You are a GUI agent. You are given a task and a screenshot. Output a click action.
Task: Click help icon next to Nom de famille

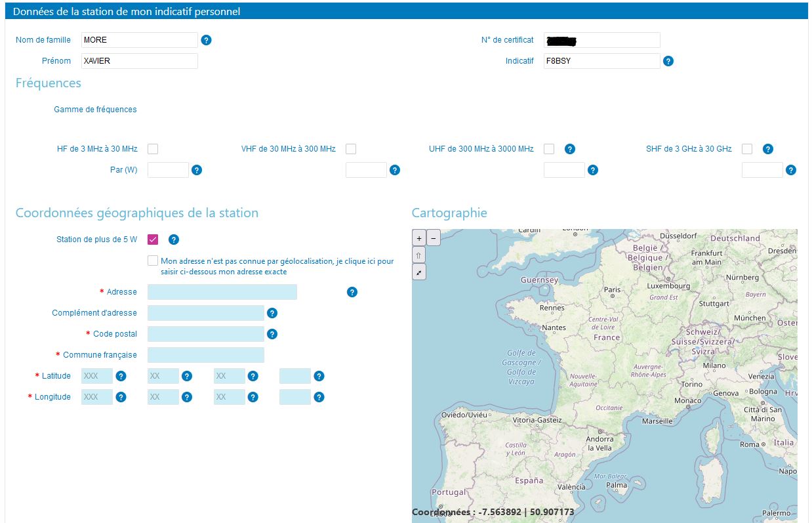pyautogui.click(x=206, y=40)
